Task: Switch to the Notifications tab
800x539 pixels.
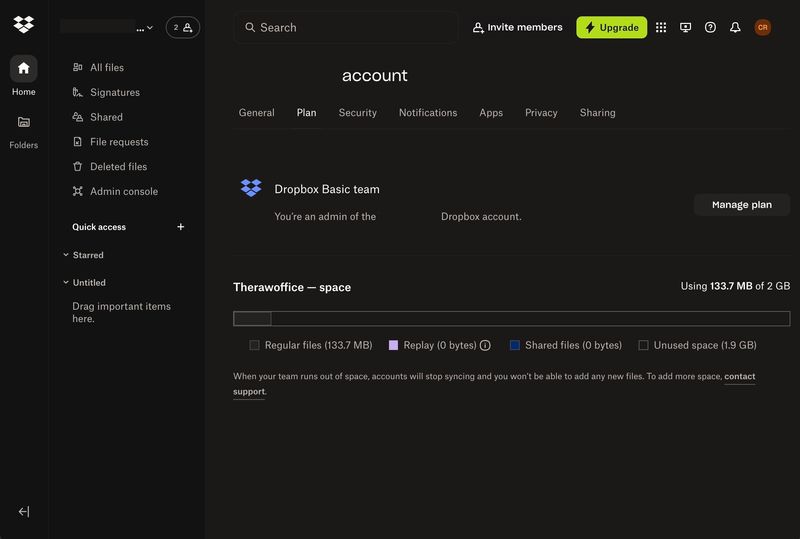Action: click(427, 113)
